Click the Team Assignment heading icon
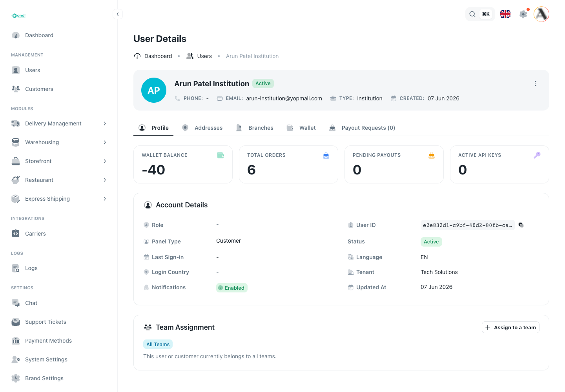This screenshot has width=565, height=392. pos(148,327)
